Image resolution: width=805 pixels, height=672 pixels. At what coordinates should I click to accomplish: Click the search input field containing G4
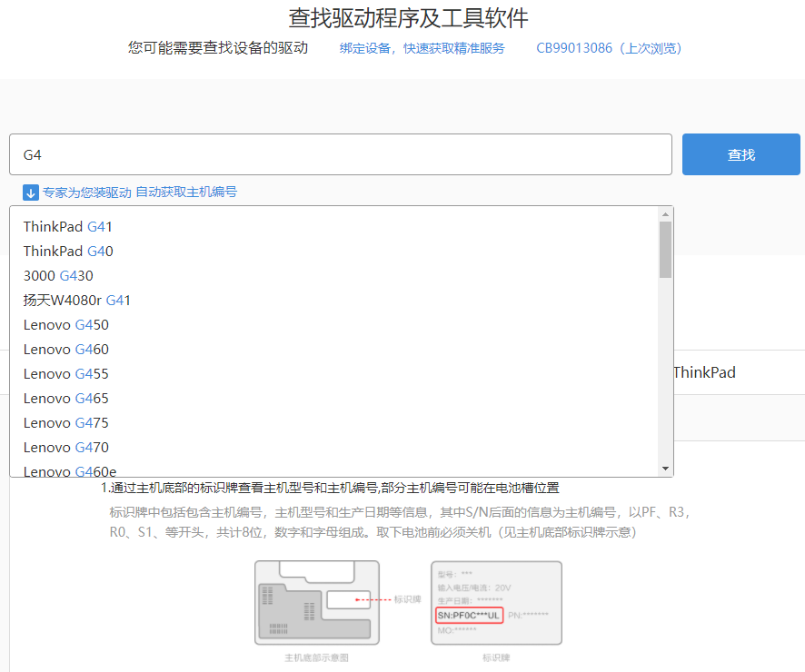point(341,154)
